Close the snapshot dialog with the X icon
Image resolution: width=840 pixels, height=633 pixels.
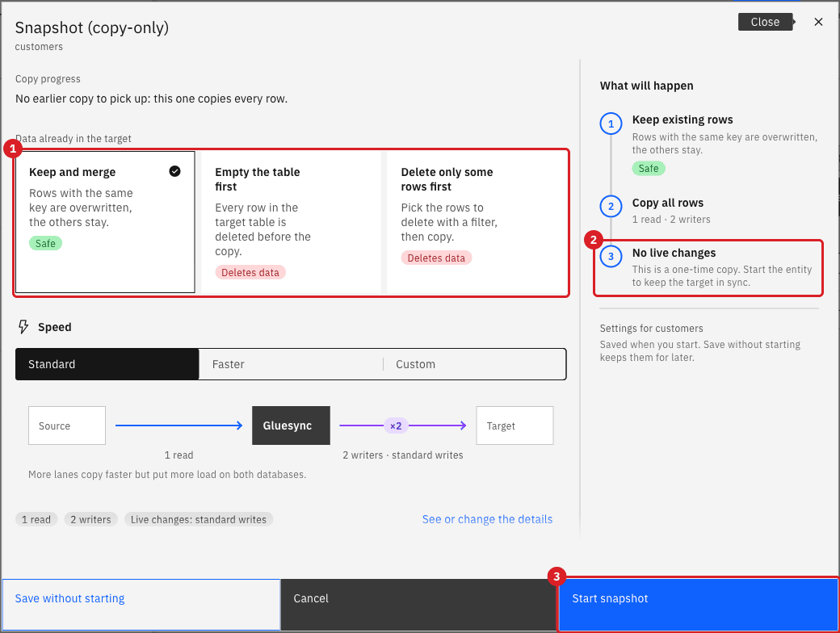pyautogui.click(x=818, y=22)
